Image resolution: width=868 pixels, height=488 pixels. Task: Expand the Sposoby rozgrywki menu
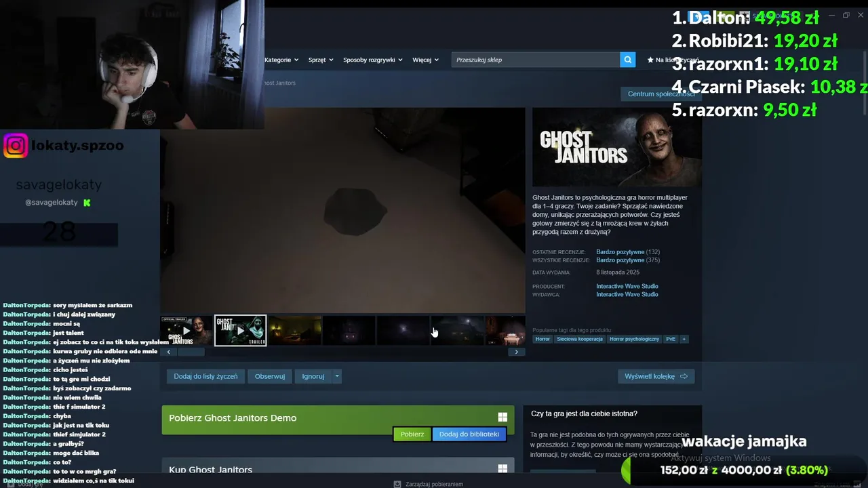click(373, 60)
